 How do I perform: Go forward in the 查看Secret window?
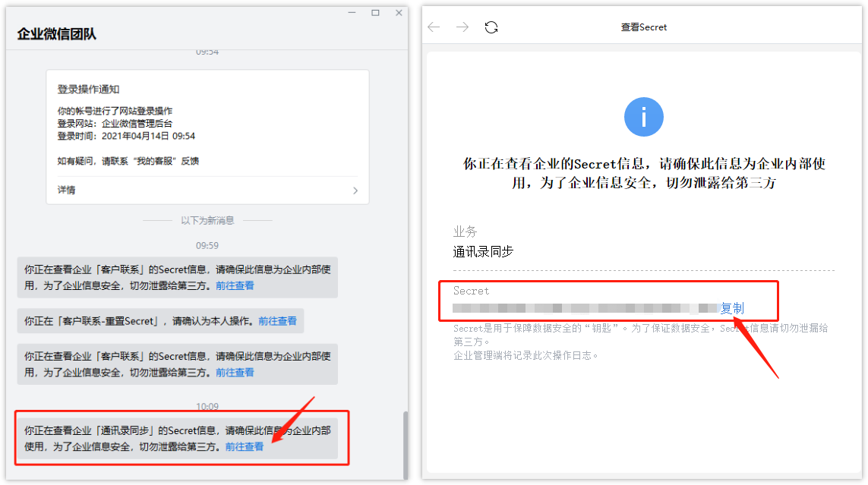(462, 27)
